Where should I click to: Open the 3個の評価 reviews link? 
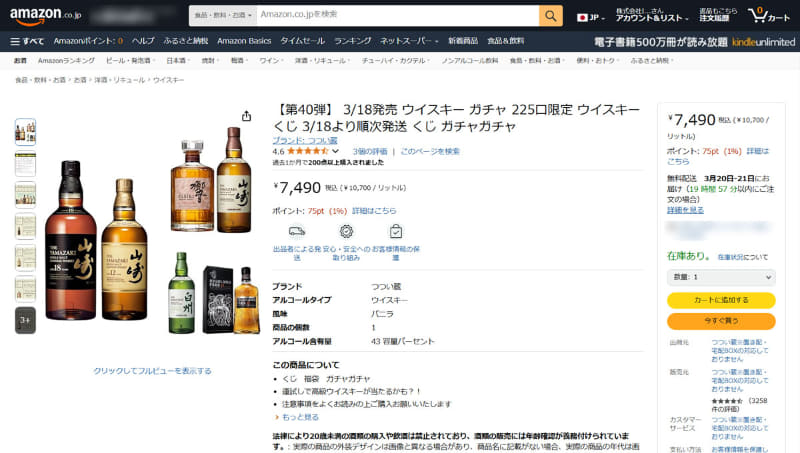point(370,152)
